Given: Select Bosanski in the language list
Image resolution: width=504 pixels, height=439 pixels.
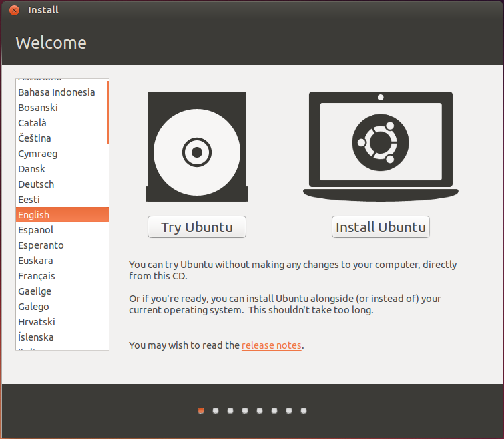Looking at the screenshot, I should click(62, 108).
